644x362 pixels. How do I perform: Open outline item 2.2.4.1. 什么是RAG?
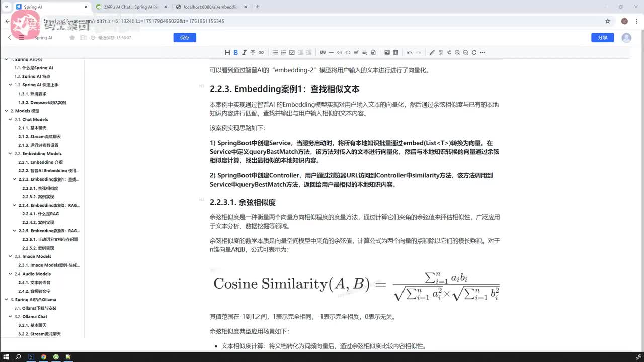coord(41,214)
